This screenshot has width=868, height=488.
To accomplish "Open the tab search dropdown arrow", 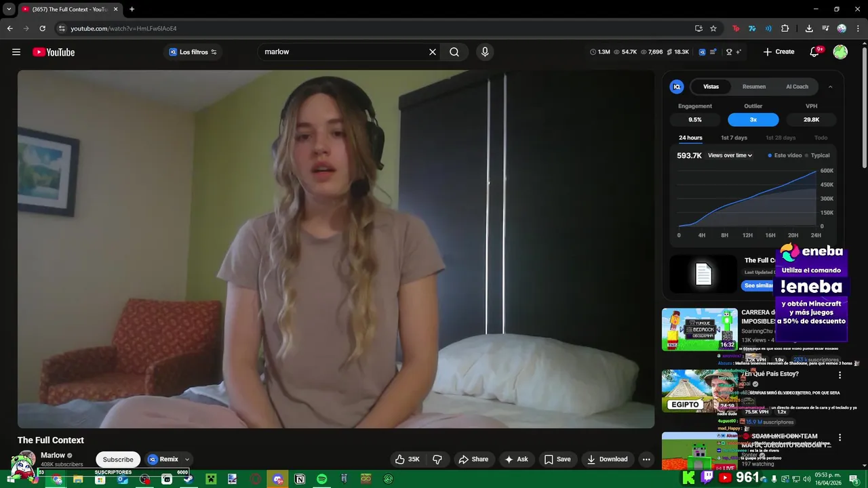I will click(x=9, y=9).
